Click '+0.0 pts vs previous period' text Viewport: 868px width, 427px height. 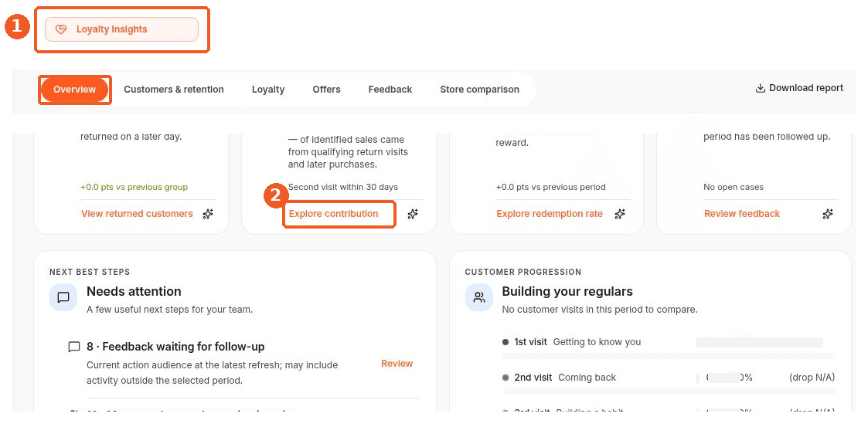(551, 187)
